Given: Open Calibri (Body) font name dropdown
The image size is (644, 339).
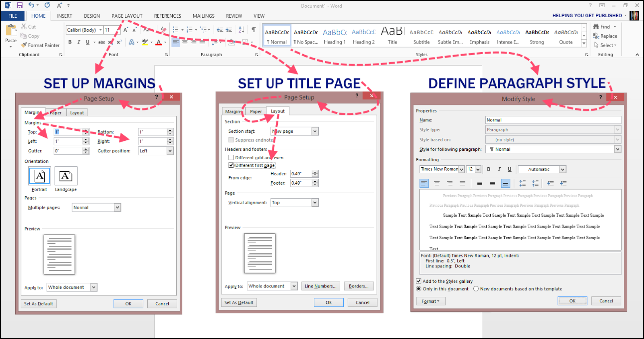Looking at the screenshot, I should click(101, 30).
